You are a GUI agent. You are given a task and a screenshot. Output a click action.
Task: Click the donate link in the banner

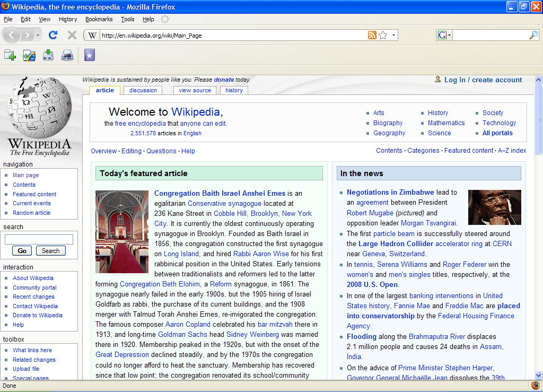[224, 80]
